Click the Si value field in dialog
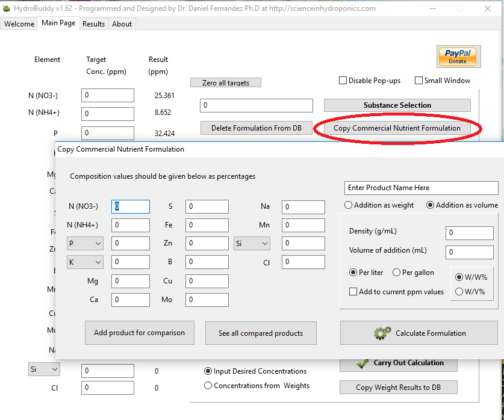Screen dimensions: 504x420 point(303,243)
